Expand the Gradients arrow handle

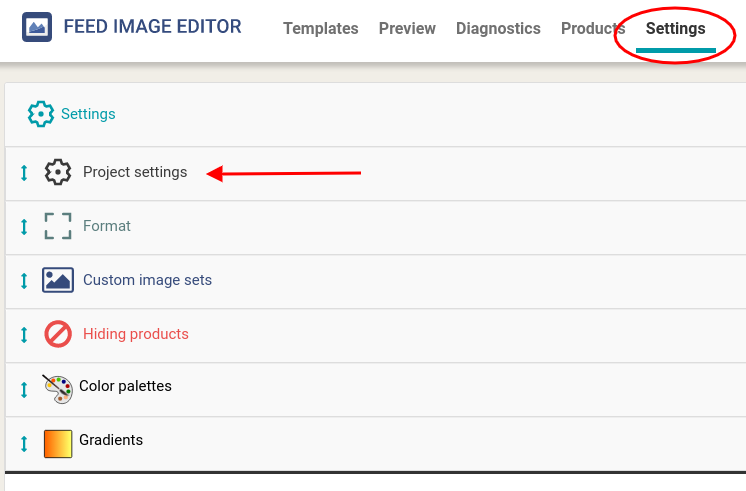[24, 444]
